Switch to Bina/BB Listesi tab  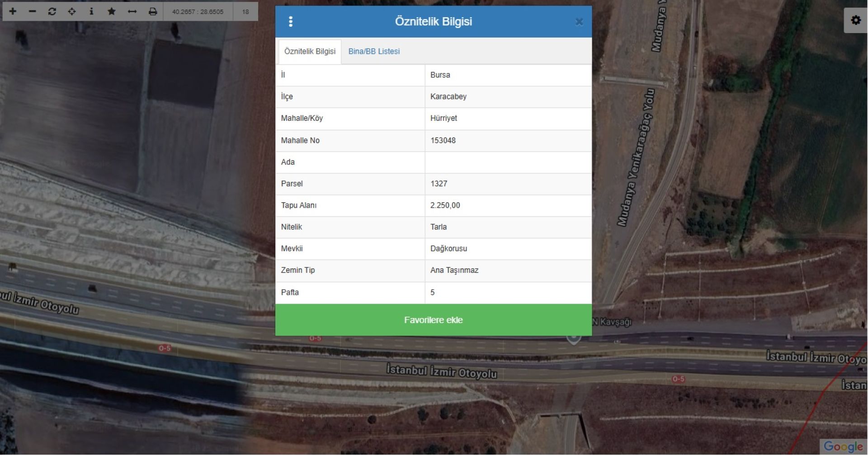click(x=374, y=51)
